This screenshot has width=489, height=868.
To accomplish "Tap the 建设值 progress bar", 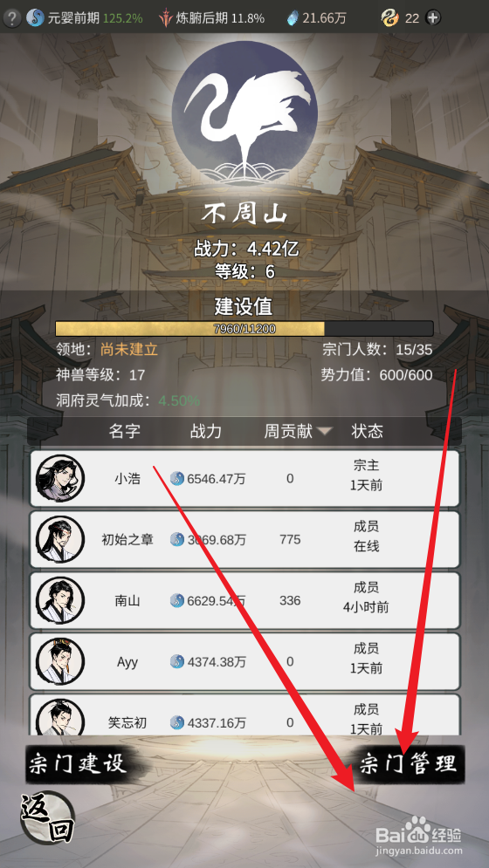I will click(244, 329).
